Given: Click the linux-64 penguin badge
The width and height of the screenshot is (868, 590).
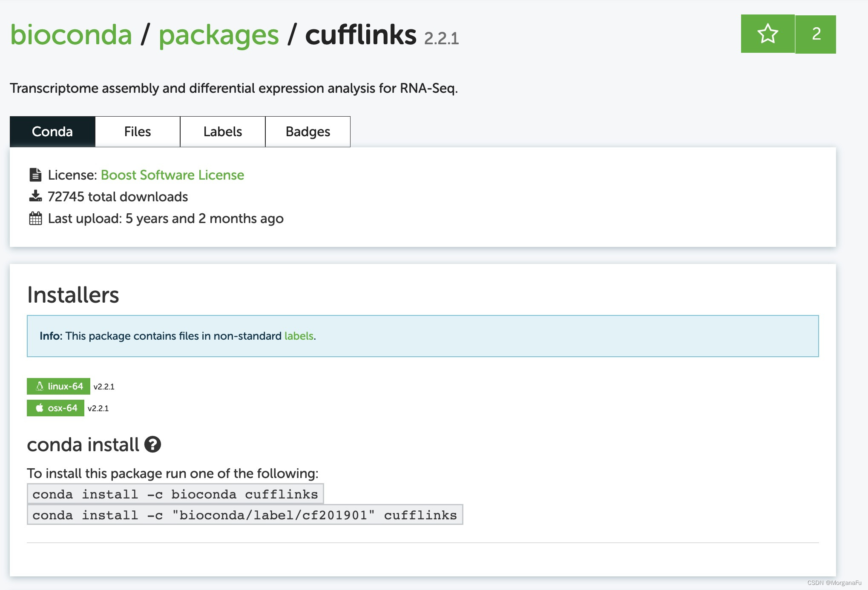Looking at the screenshot, I should [58, 386].
